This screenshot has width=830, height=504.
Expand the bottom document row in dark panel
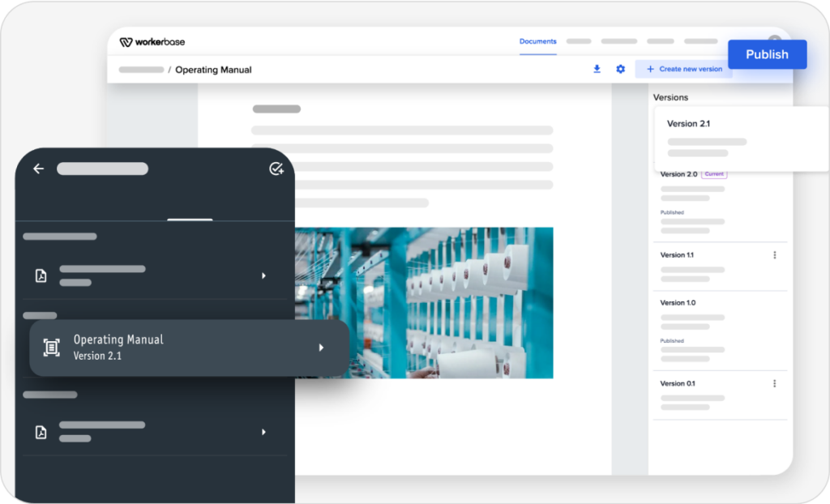(x=263, y=432)
